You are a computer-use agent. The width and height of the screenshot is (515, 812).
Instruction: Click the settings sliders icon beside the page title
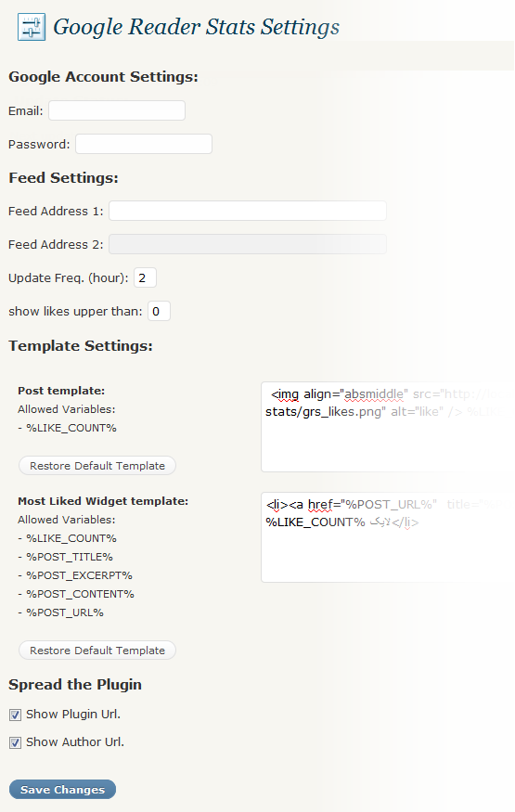coord(31,27)
